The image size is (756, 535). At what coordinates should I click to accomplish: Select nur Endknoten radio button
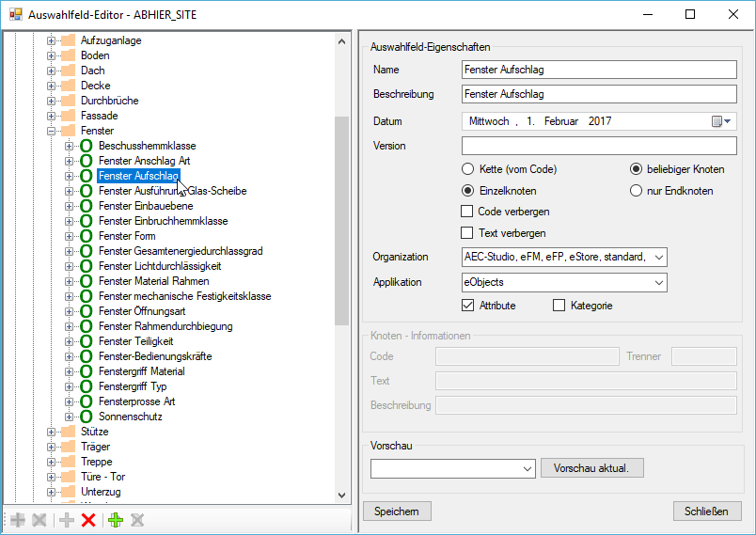point(636,191)
